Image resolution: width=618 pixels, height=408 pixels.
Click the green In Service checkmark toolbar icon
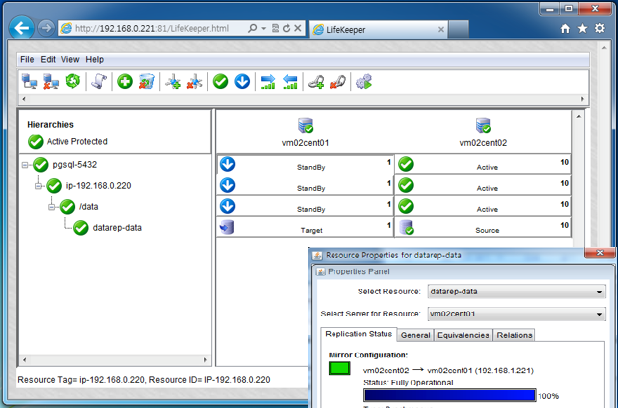point(220,82)
